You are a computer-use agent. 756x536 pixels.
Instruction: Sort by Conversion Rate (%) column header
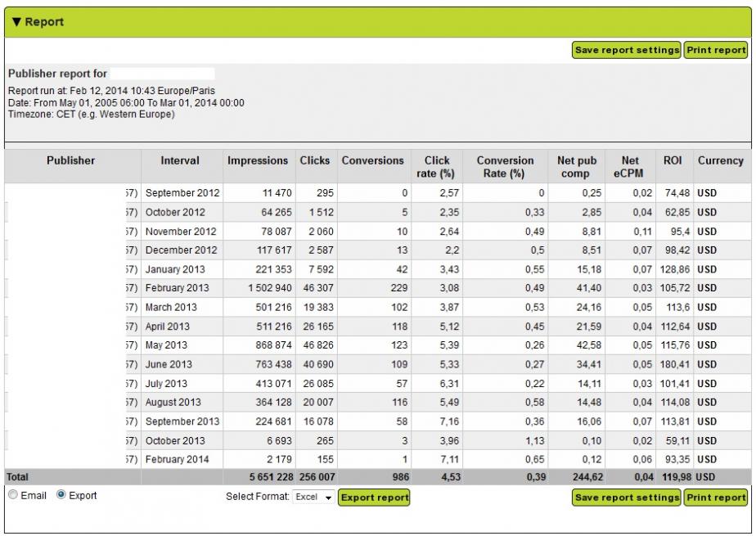pyautogui.click(x=505, y=167)
